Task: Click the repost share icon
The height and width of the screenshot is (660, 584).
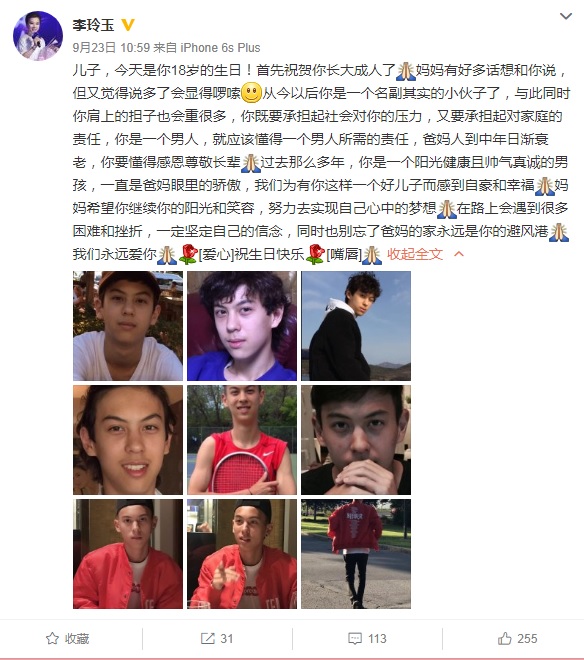Action: pyautogui.click(x=208, y=639)
